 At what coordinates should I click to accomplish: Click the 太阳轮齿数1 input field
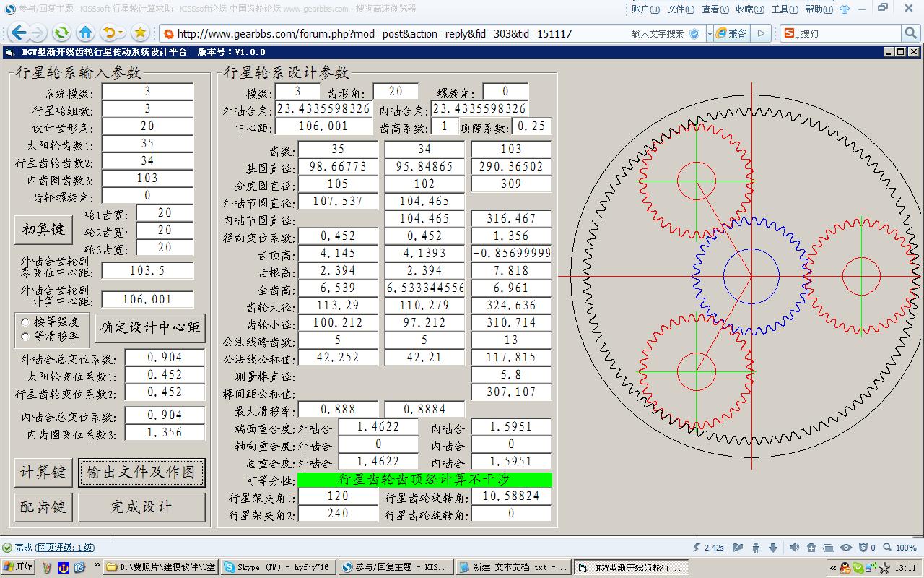pyautogui.click(x=147, y=144)
